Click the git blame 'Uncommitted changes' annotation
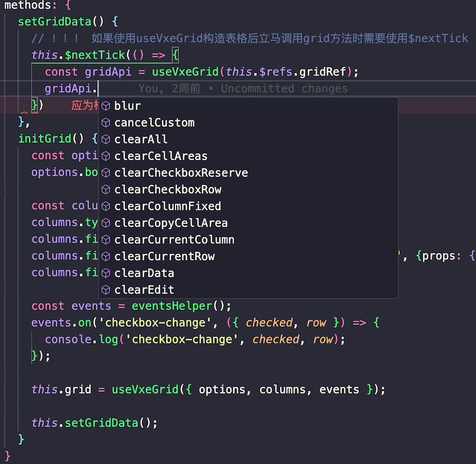Screen dimensions: 476x464 coord(284,89)
